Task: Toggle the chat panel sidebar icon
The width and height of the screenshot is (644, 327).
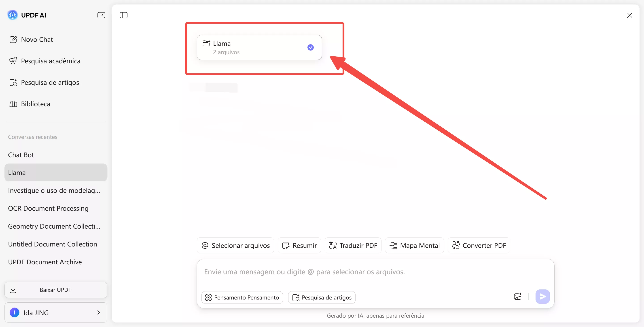Action: tap(123, 15)
